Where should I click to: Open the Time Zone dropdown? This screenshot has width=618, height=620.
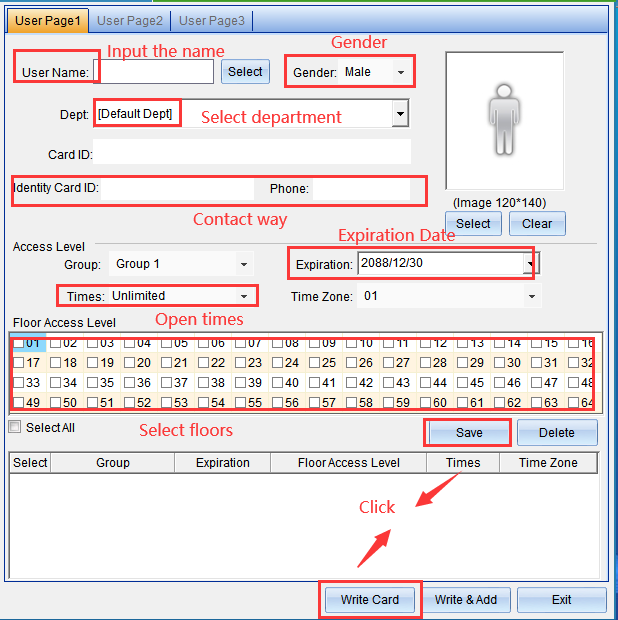tap(531, 296)
